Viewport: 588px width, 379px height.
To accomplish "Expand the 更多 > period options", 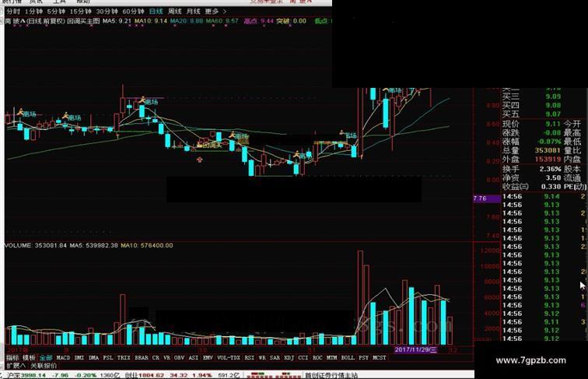I will [216, 12].
